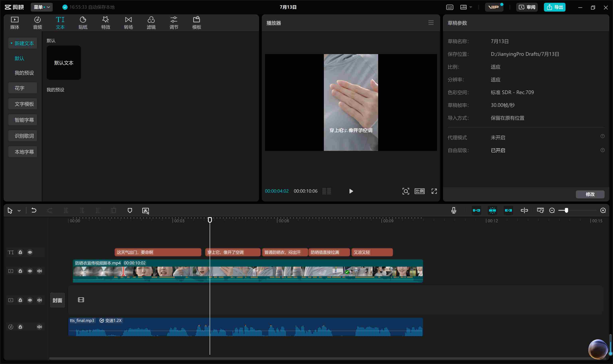Click the 封面 cover button
Viewport: 613px width, 364px height.
pos(57,300)
